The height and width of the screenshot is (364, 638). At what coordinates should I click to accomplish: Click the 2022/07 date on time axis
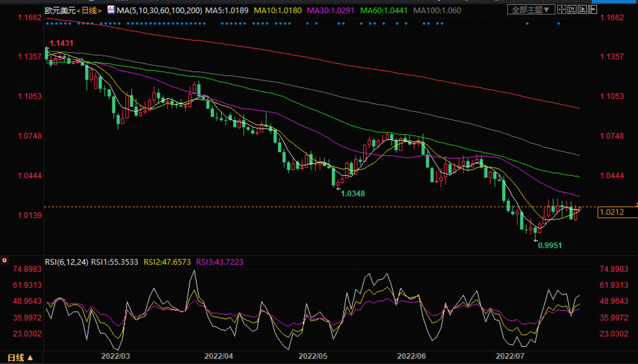pos(509,356)
